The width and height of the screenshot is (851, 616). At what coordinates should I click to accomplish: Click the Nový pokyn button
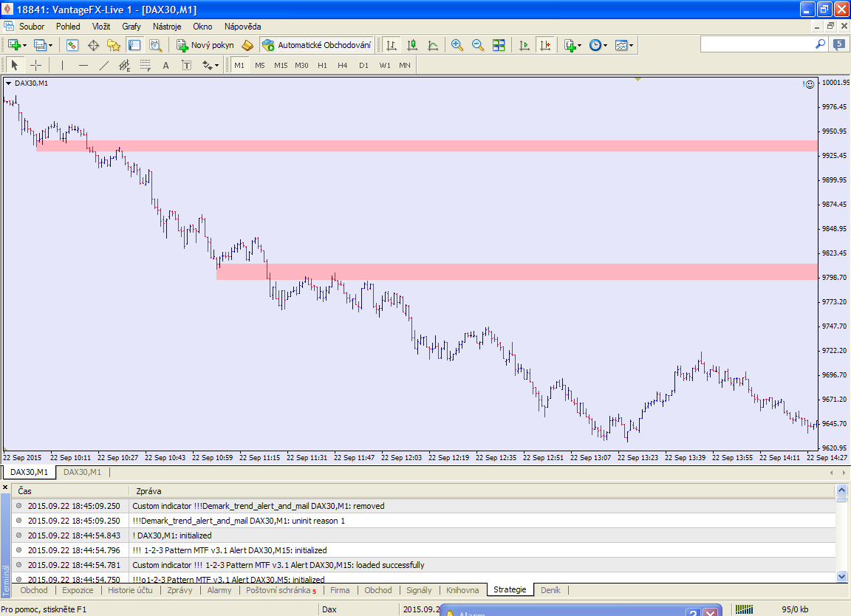point(205,45)
